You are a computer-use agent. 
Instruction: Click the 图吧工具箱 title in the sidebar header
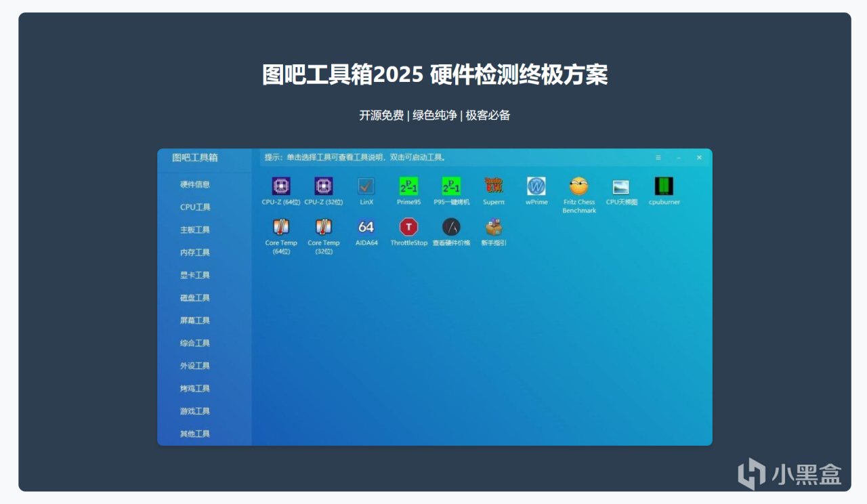[195, 158]
